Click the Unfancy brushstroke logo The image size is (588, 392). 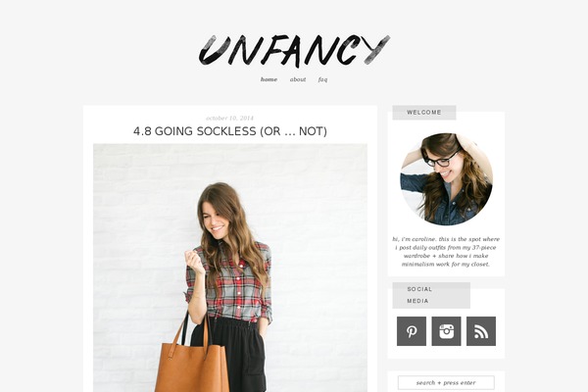pos(294,50)
